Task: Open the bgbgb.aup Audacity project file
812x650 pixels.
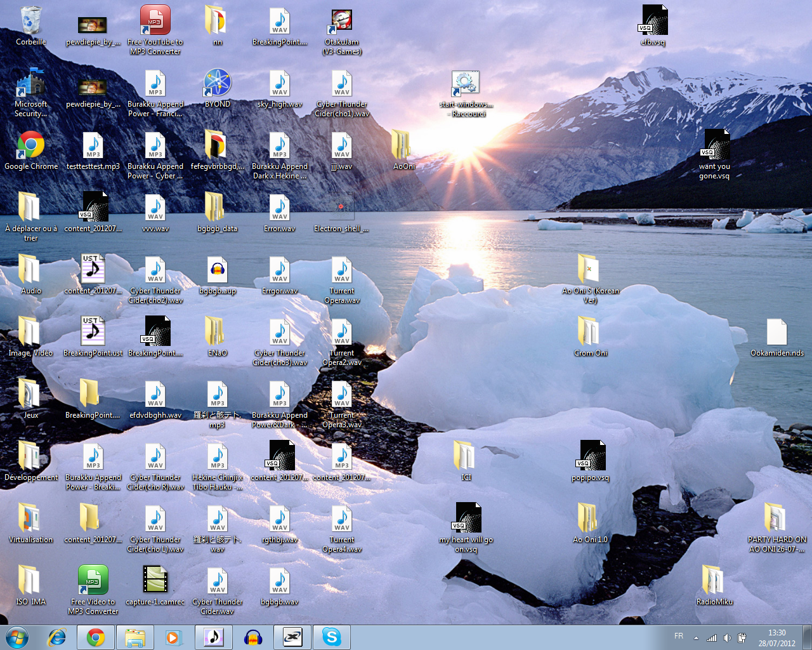Action: point(217,271)
